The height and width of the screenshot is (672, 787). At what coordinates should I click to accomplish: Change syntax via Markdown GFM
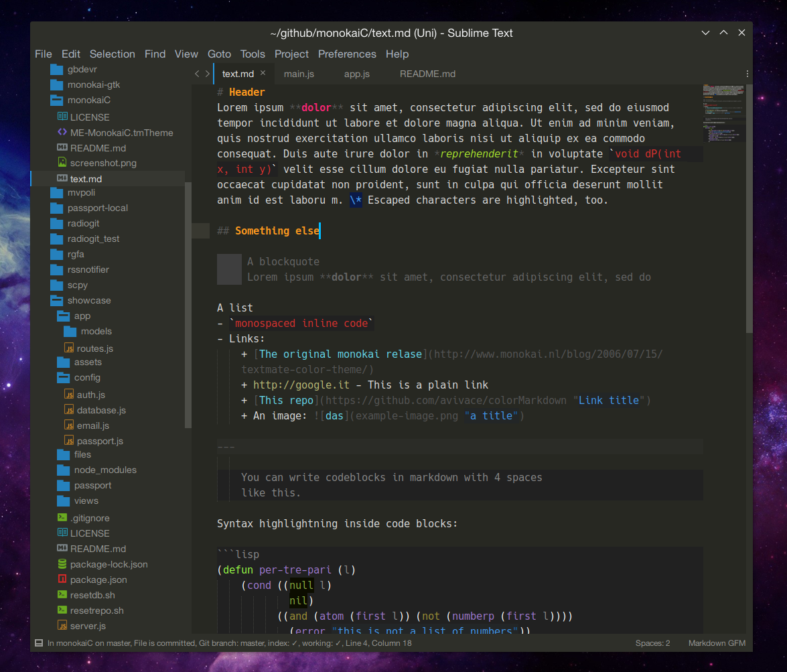click(x=717, y=643)
